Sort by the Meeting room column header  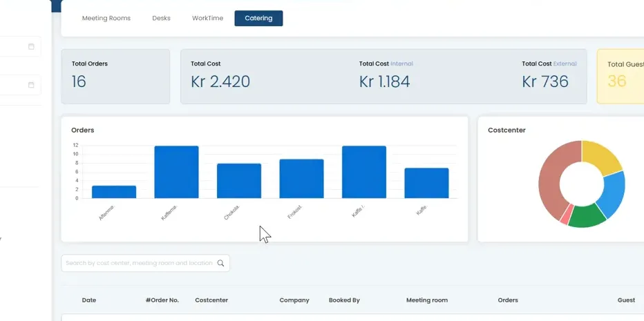427,300
